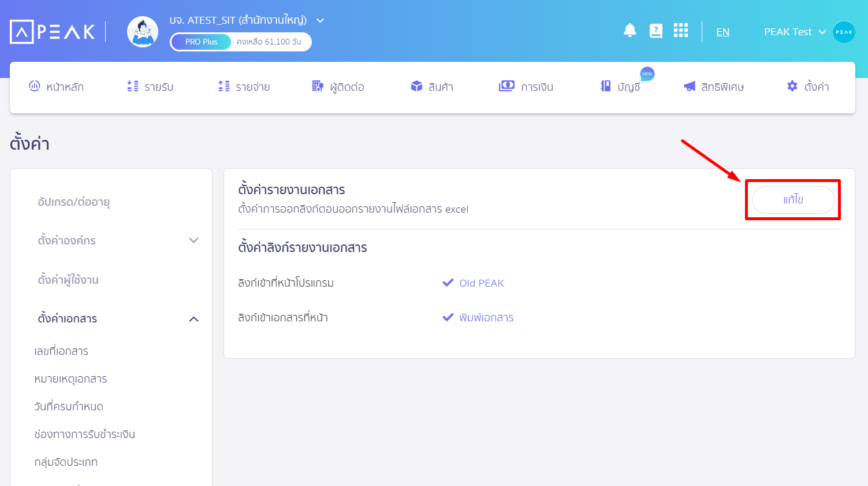Toggle the พิมพ์เอกสาร checkmark option

tap(448, 318)
